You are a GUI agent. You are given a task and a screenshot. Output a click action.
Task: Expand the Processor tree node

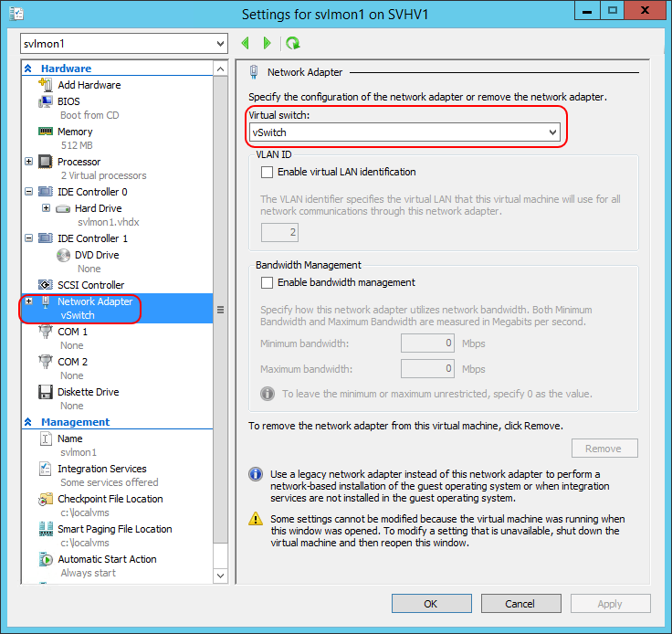click(28, 161)
